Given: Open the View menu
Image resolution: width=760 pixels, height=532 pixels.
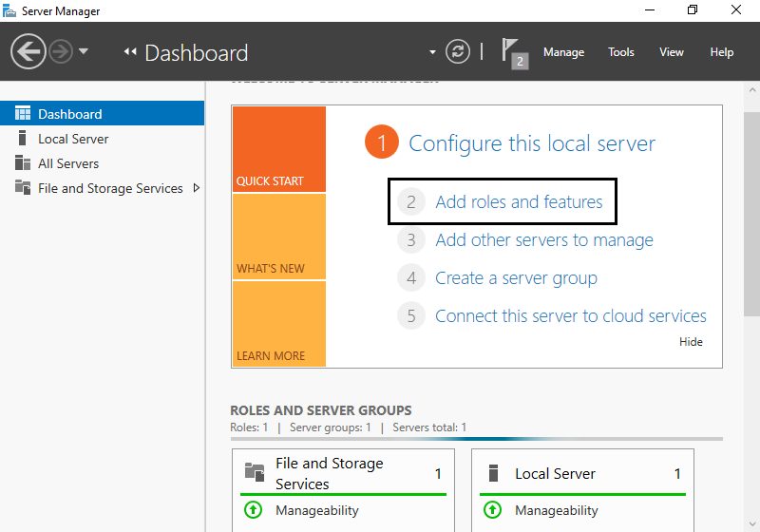Looking at the screenshot, I should [x=672, y=52].
